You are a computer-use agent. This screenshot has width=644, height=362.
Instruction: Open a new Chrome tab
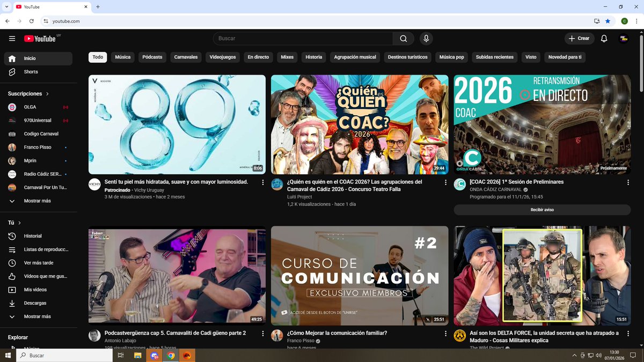pos(98,6)
